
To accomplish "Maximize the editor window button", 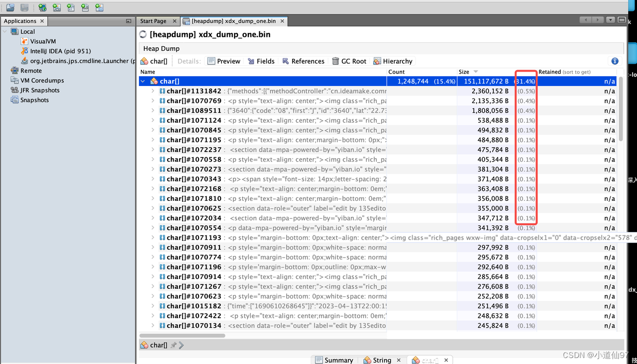I will [622, 20].
